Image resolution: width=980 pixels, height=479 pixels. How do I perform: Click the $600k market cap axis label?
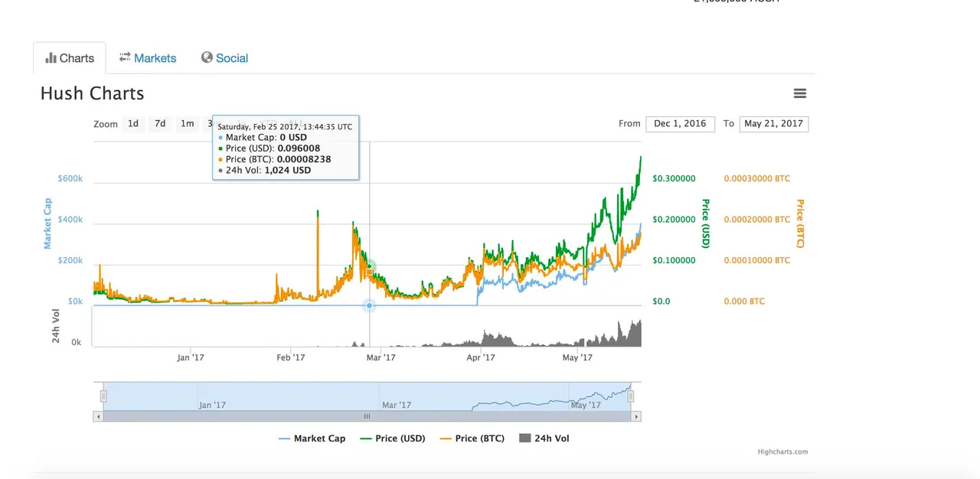(70, 178)
